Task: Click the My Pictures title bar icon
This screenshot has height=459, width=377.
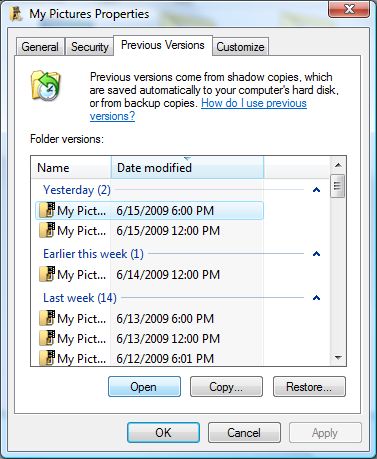Action: [x=16, y=14]
